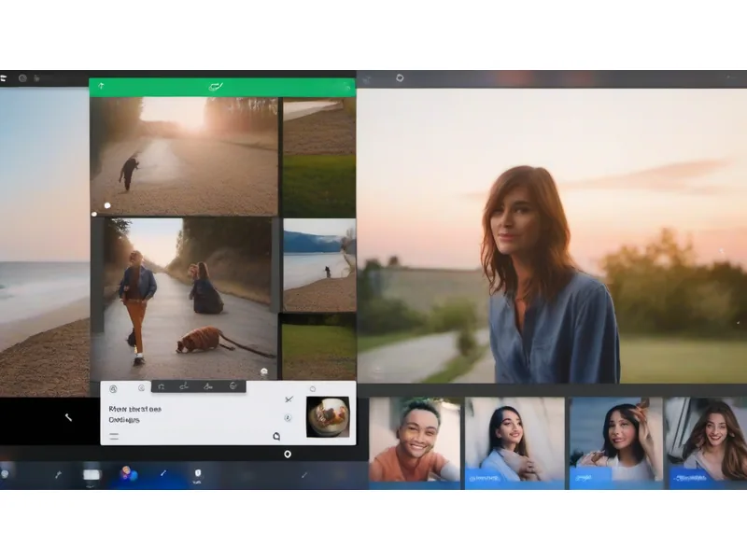The height and width of the screenshot is (560, 747).
Task: Click the colorful overlapping-circles icon in the bottom bar
Action: pos(128,474)
